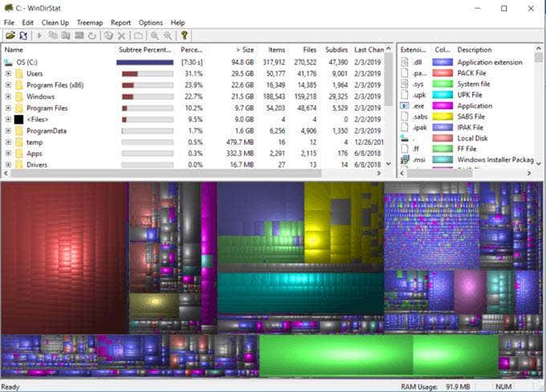The height and width of the screenshot is (392, 546).
Task: Click the Zoom Out magnifier icon
Action: click(167, 35)
